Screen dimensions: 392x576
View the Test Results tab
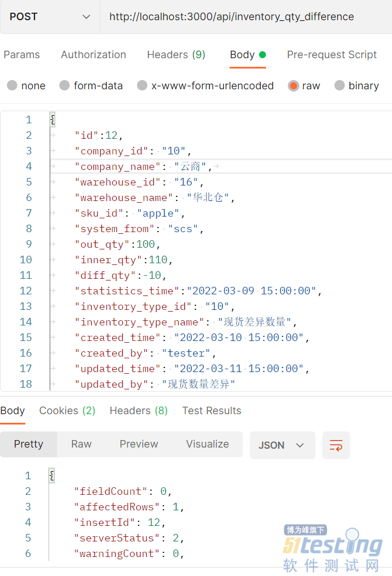[x=211, y=411]
